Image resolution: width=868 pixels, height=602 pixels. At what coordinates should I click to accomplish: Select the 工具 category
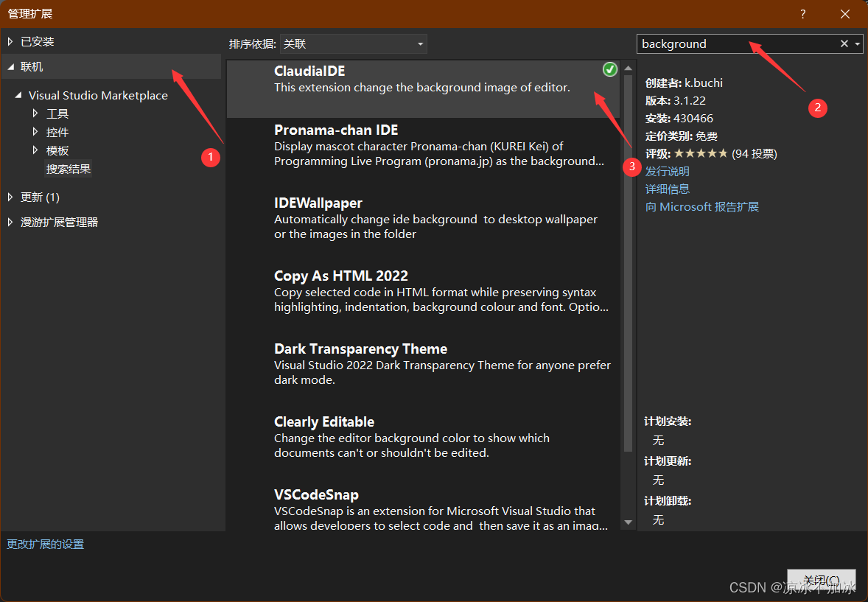[x=57, y=113]
